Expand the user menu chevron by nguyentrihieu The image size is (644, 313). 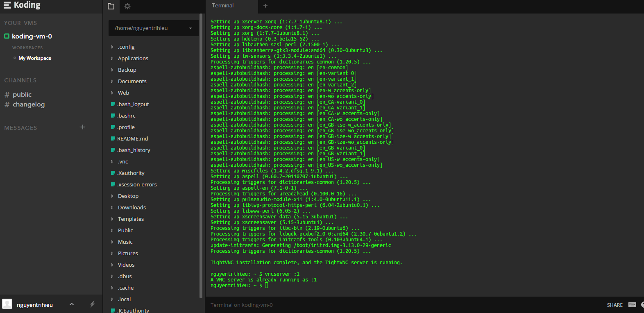coord(72,304)
